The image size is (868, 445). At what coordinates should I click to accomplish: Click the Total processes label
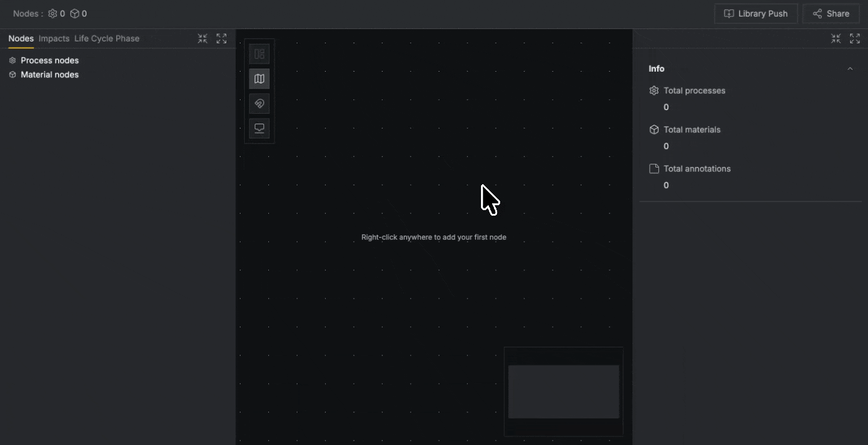[x=694, y=91]
